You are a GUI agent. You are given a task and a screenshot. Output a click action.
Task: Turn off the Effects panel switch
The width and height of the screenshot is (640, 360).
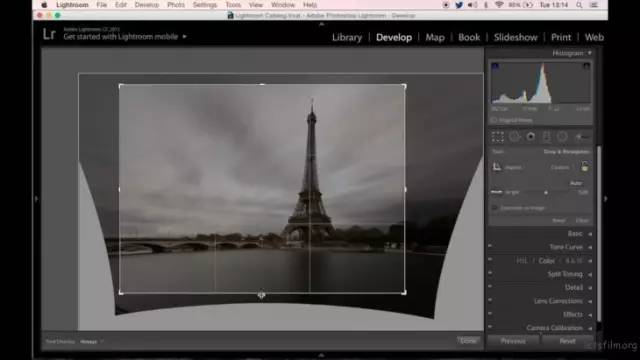[490, 313]
